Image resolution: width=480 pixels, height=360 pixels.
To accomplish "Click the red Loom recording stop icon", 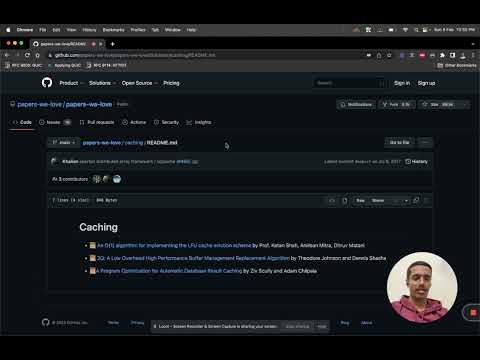I will tap(473, 312).
